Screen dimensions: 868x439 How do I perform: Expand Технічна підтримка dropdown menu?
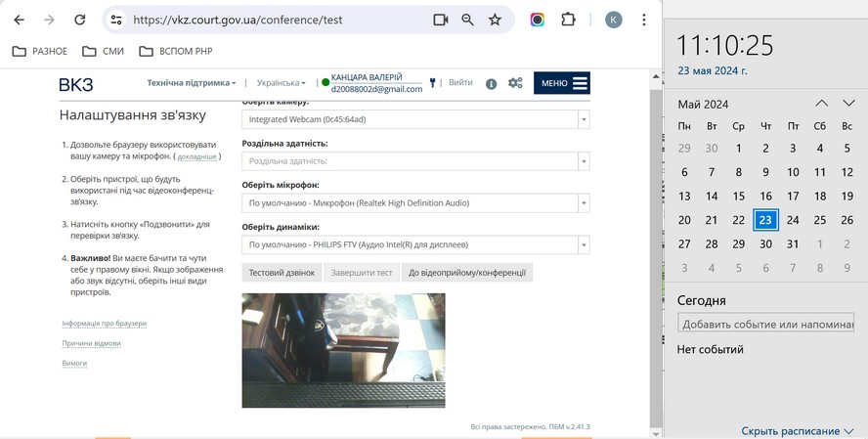191,83
